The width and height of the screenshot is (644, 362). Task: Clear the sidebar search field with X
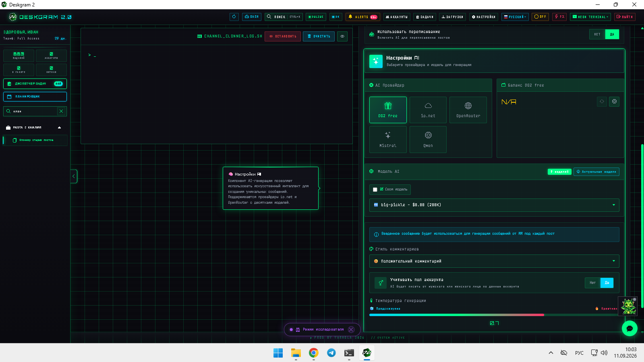click(61, 111)
